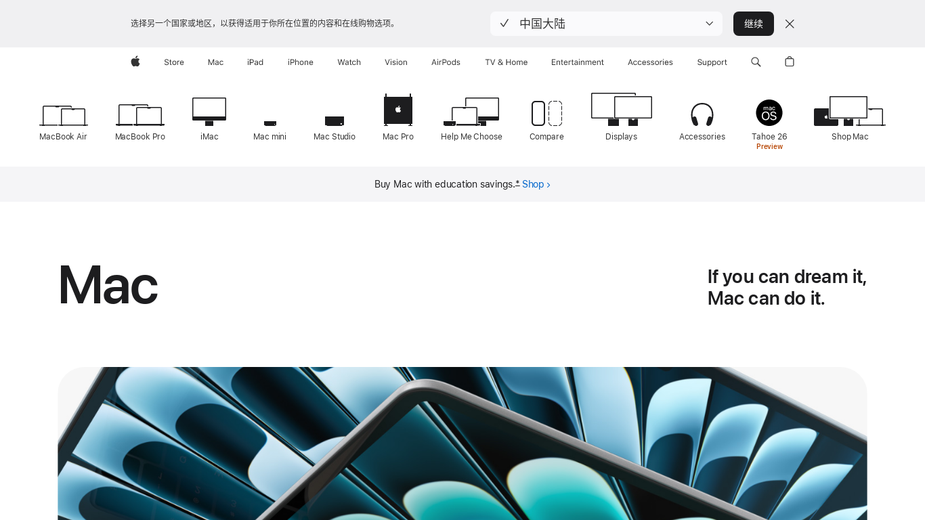Screen dimensions: 925x520
Task: Open the Displays icon
Action: [621, 109]
